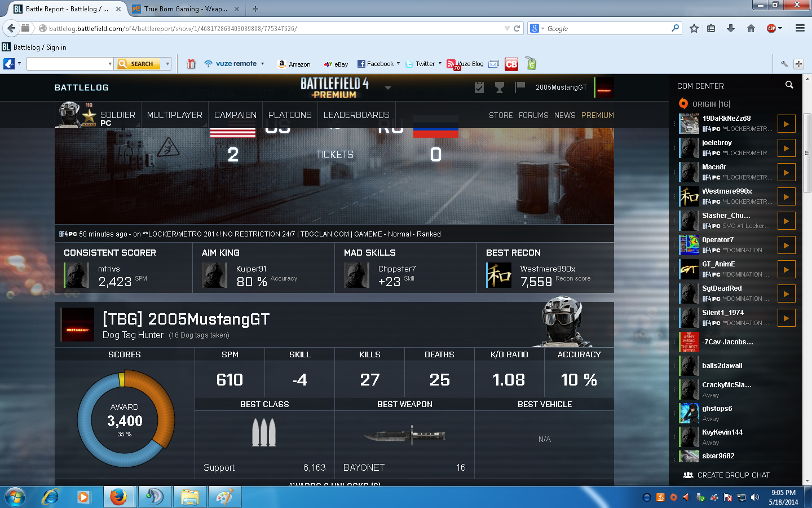Open the NEWS link

(564, 115)
